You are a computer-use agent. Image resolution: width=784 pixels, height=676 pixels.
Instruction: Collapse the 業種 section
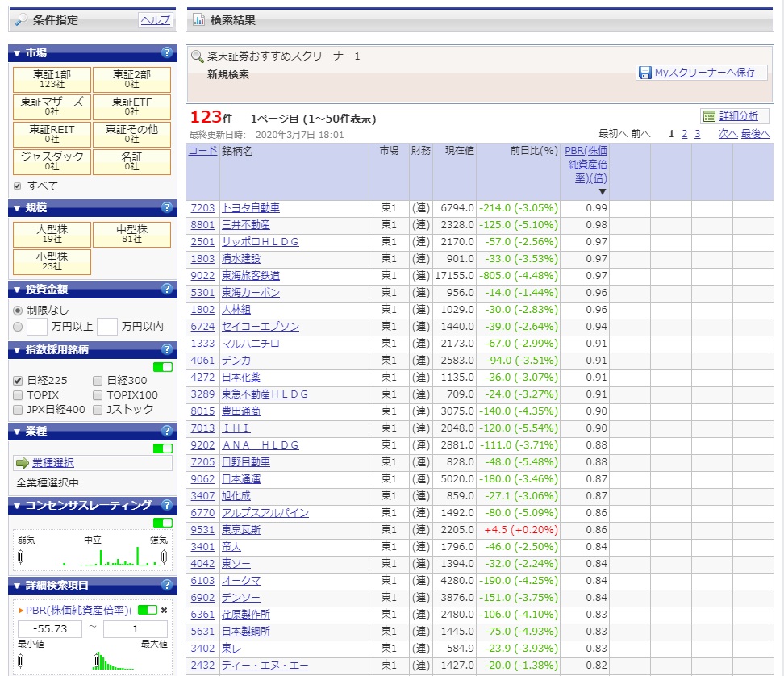pyautogui.click(x=17, y=432)
